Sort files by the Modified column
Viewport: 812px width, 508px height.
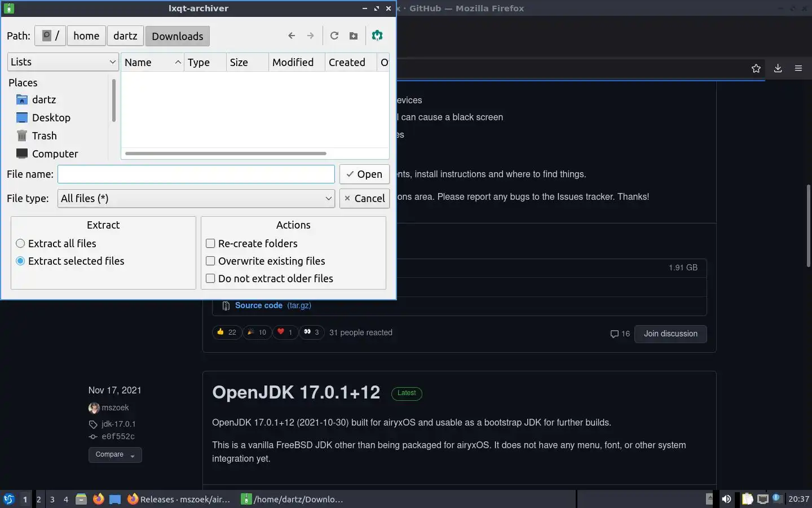[x=297, y=62]
